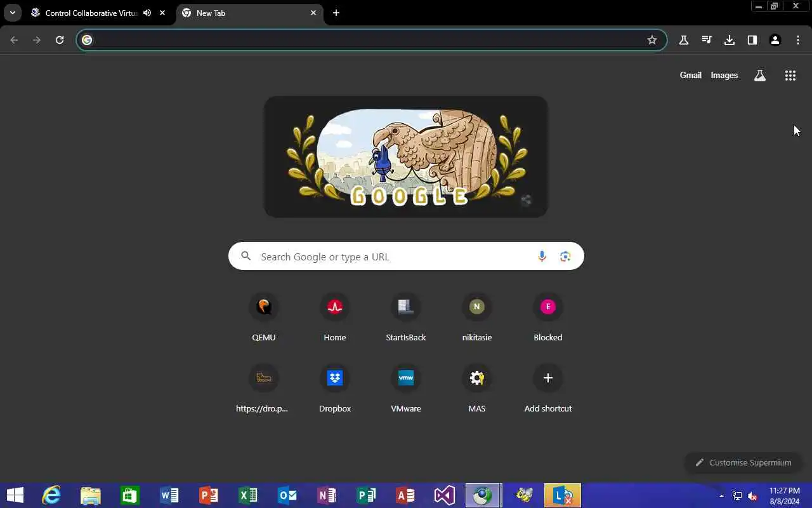
Task: Launch Excel from taskbar
Action: 248,495
